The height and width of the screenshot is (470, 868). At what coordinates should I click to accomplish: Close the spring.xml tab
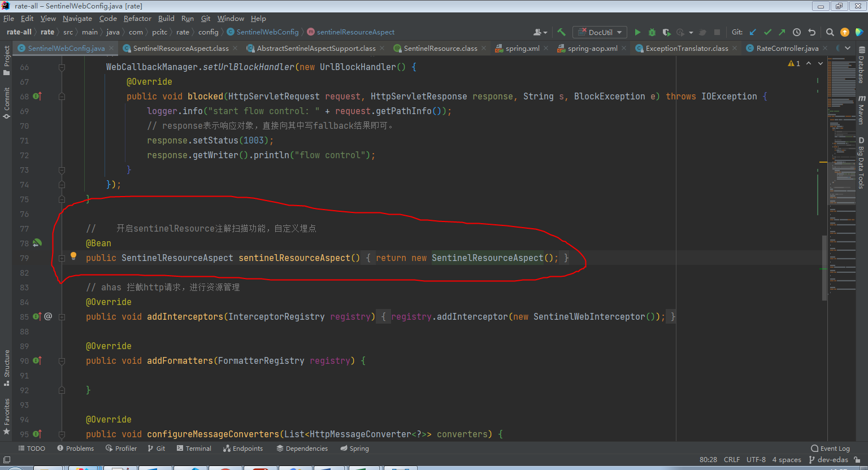[546, 48]
